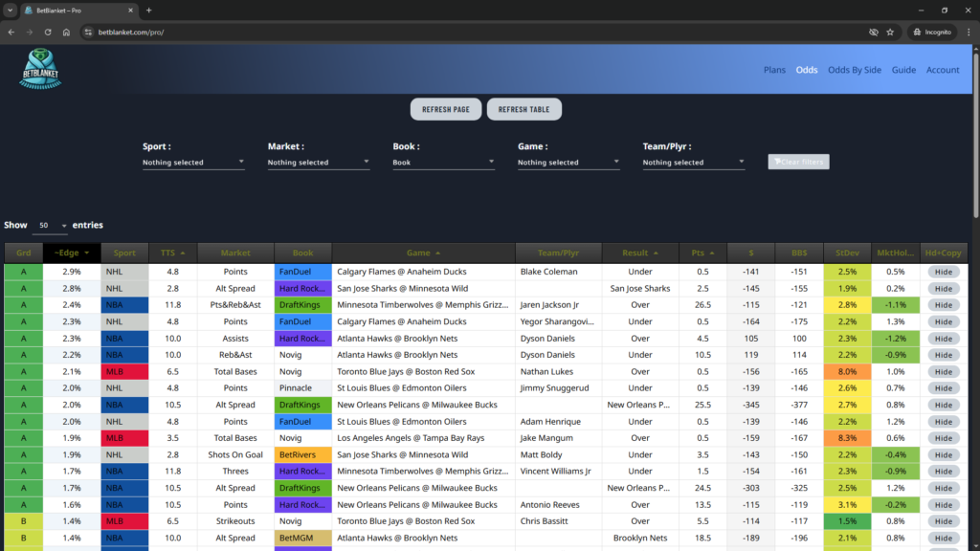Click the Sport column header
The image size is (980, 551).
[124, 253]
